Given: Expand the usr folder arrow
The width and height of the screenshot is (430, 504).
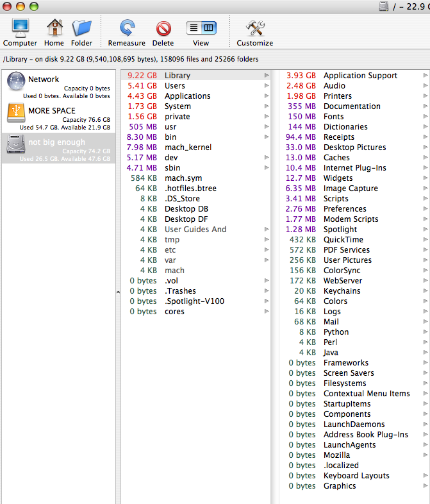Looking at the screenshot, I should coord(267,127).
